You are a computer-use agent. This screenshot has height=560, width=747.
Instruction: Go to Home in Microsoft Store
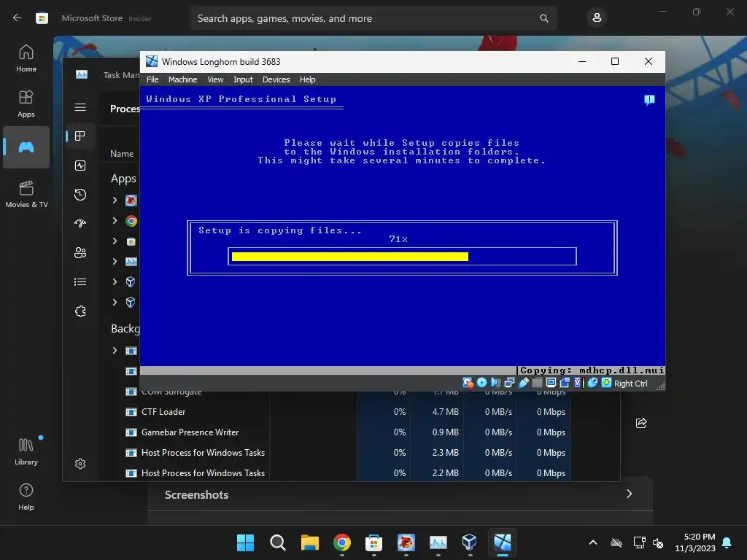point(26,58)
